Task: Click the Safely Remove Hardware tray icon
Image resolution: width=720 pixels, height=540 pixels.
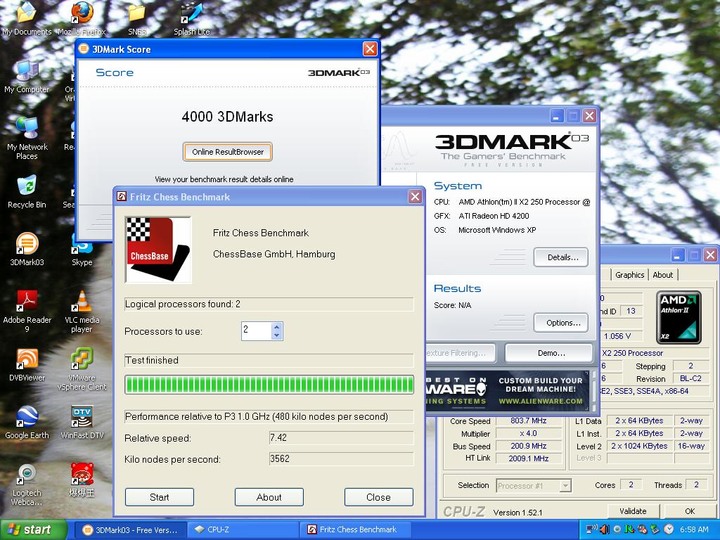Action: pos(656,529)
